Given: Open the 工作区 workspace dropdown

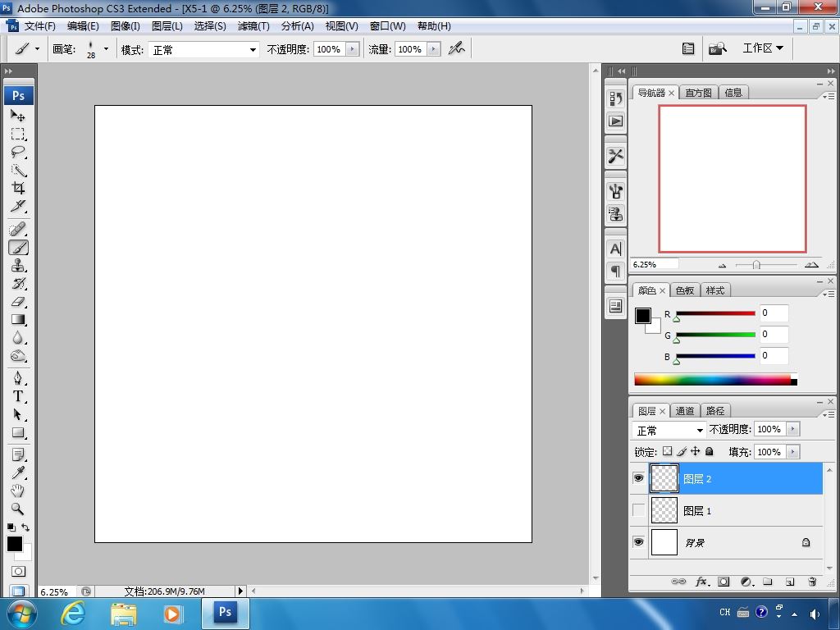Looking at the screenshot, I should [763, 48].
